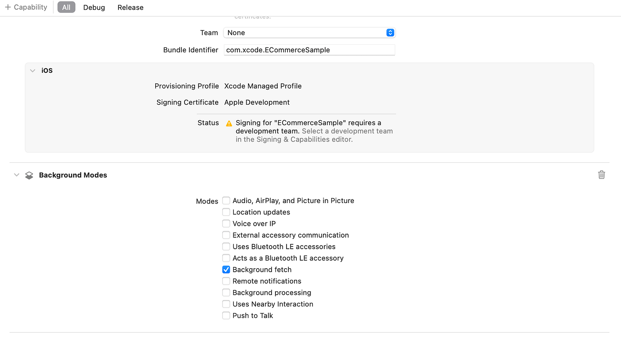Screen dimensions: 621x364
Task: Enable Audio, AirPlay, and Picture in Picture
Action: coord(226,200)
